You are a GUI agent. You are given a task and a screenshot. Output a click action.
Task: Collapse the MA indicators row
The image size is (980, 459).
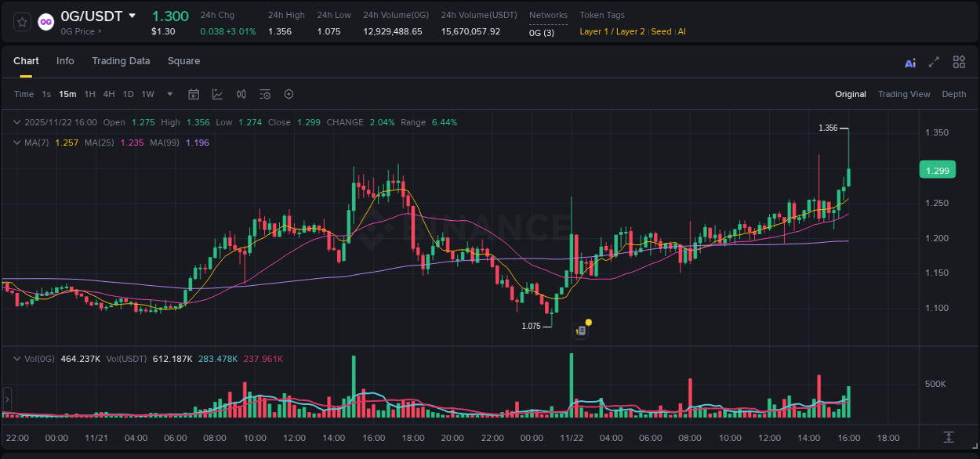(x=16, y=143)
